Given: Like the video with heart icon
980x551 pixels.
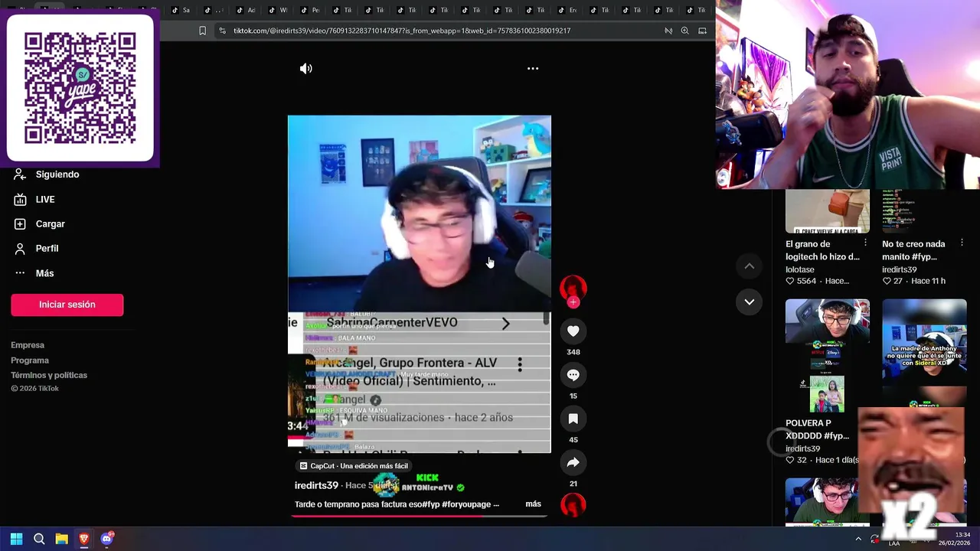Looking at the screenshot, I should (573, 331).
